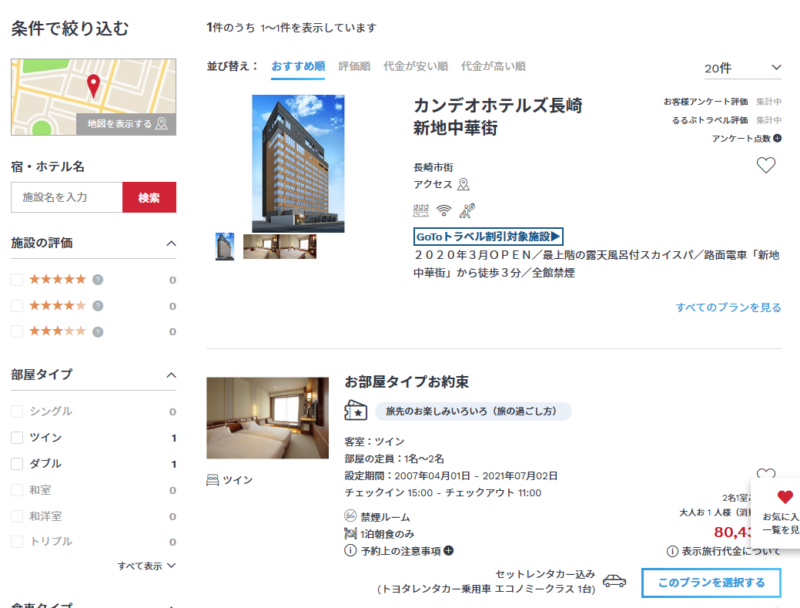Tick the ツイン room type checkbox

tap(17, 438)
